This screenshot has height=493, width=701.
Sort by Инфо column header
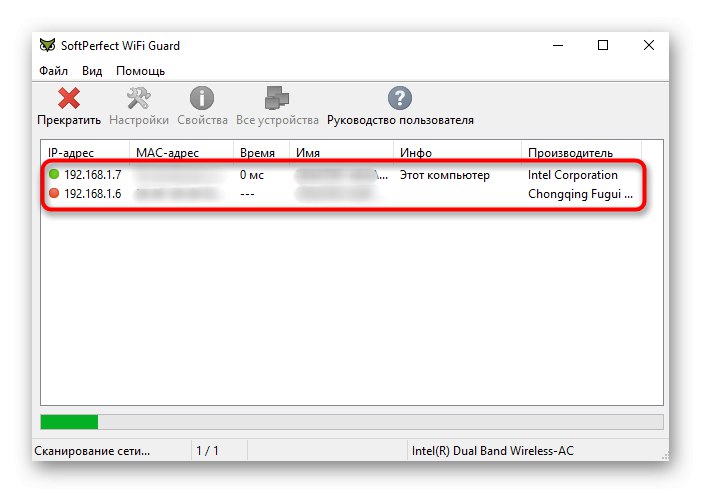tap(457, 152)
